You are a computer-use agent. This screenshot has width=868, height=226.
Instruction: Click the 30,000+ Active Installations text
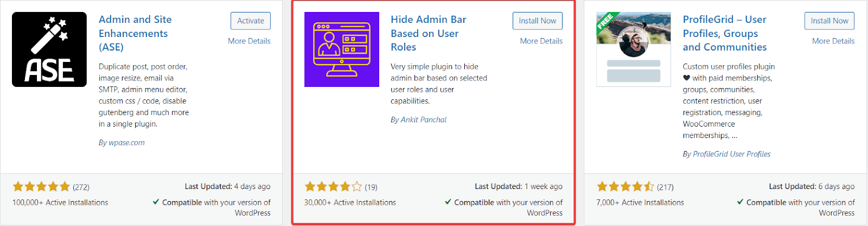[350, 202]
